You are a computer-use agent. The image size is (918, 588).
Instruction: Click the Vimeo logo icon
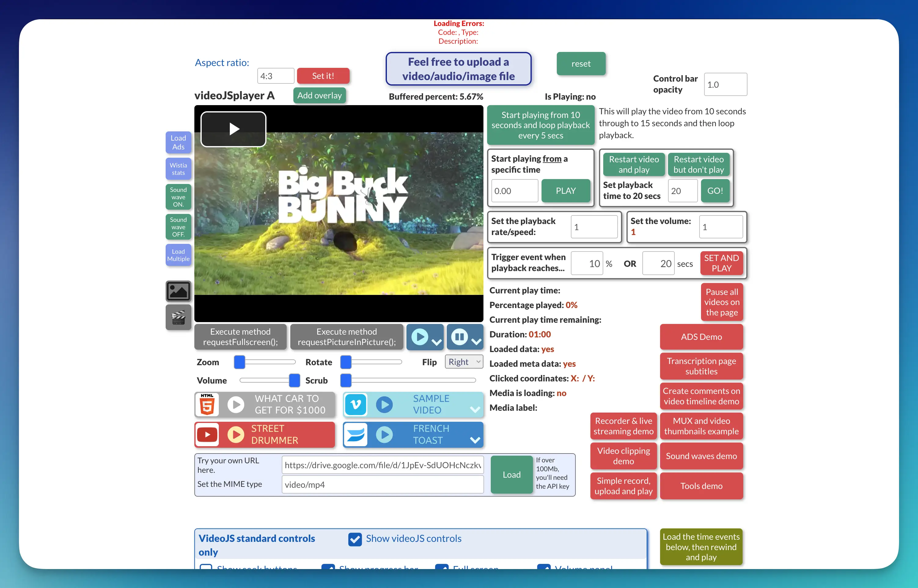tap(356, 404)
